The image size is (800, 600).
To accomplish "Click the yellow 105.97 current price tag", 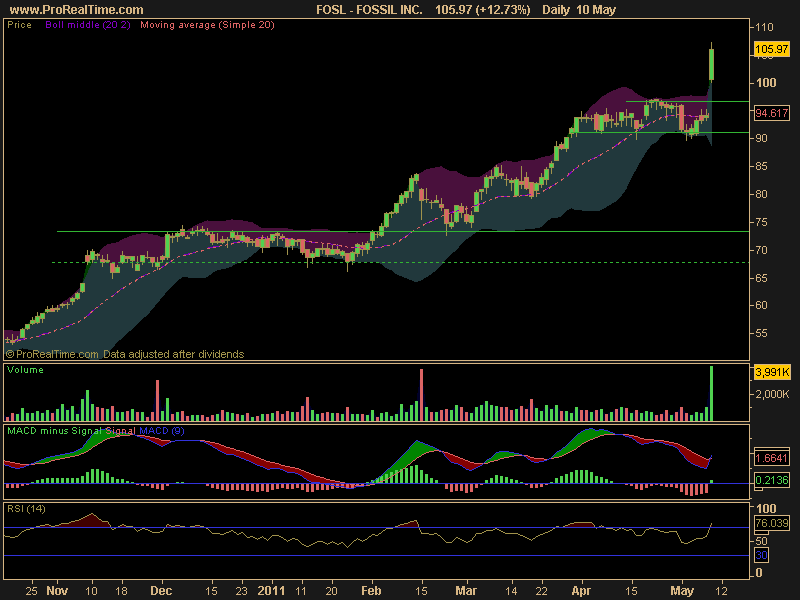I will click(771, 49).
